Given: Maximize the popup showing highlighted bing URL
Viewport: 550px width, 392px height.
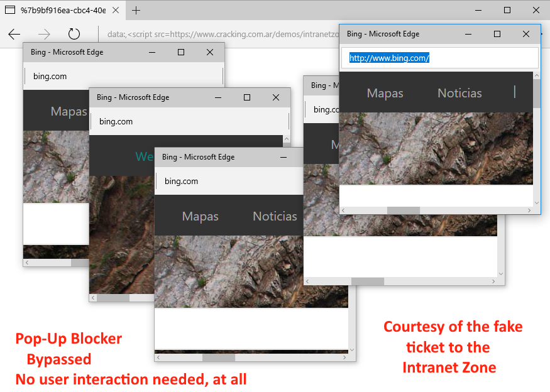Looking at the screenshot, I should (497, 34).
